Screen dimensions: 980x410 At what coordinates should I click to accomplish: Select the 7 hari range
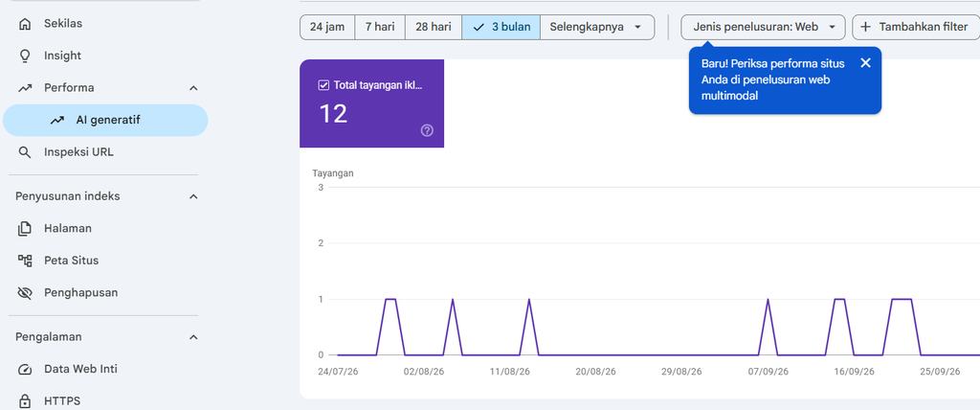pos(380,27)
